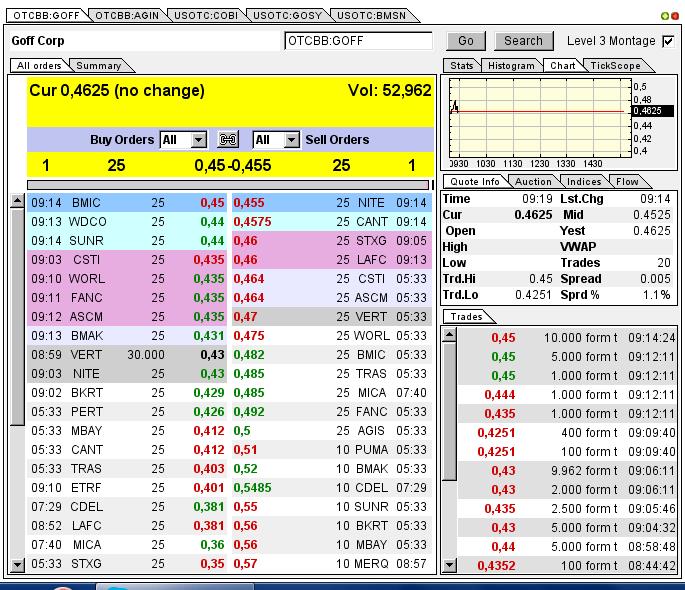Image resolution: width=685 pixels, height=590 pixels.
Task: Open the Summary tab
Action: 99,66
